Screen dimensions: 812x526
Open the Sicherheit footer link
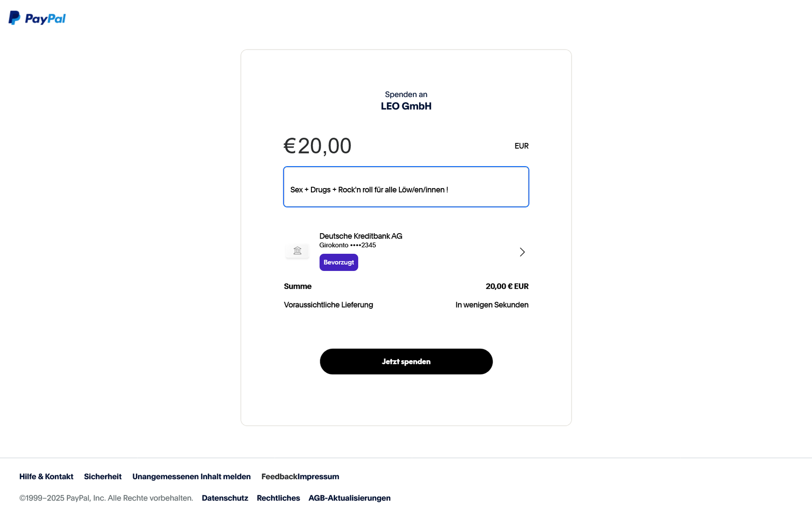coord(102,476)
